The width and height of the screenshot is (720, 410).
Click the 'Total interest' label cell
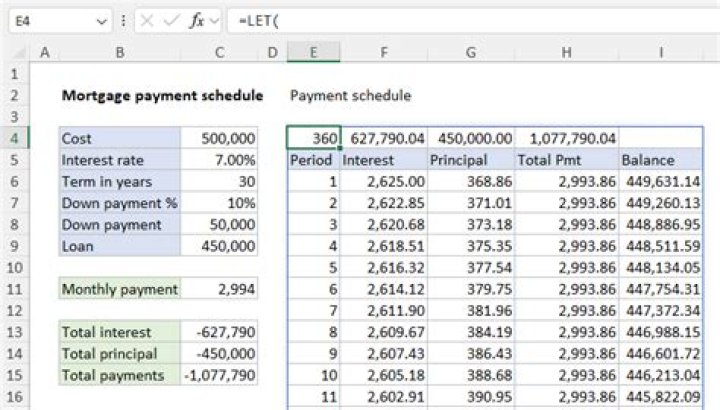point(120,332)
